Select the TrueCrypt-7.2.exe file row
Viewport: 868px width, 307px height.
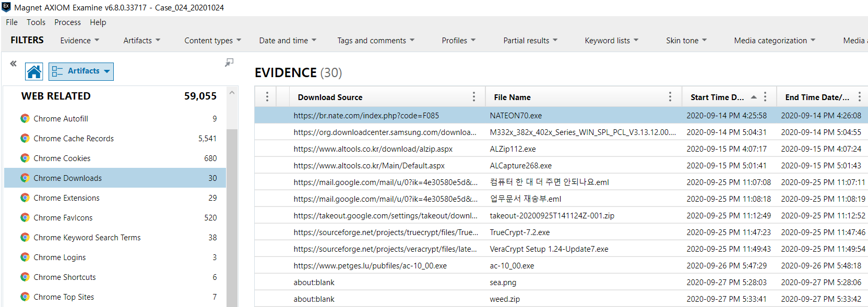pos(561,232)
